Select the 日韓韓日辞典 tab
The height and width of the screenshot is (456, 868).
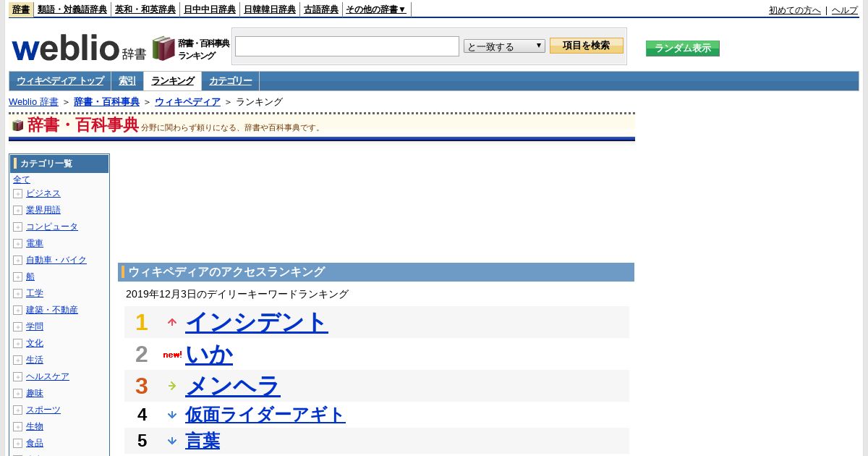coord(270,9)
